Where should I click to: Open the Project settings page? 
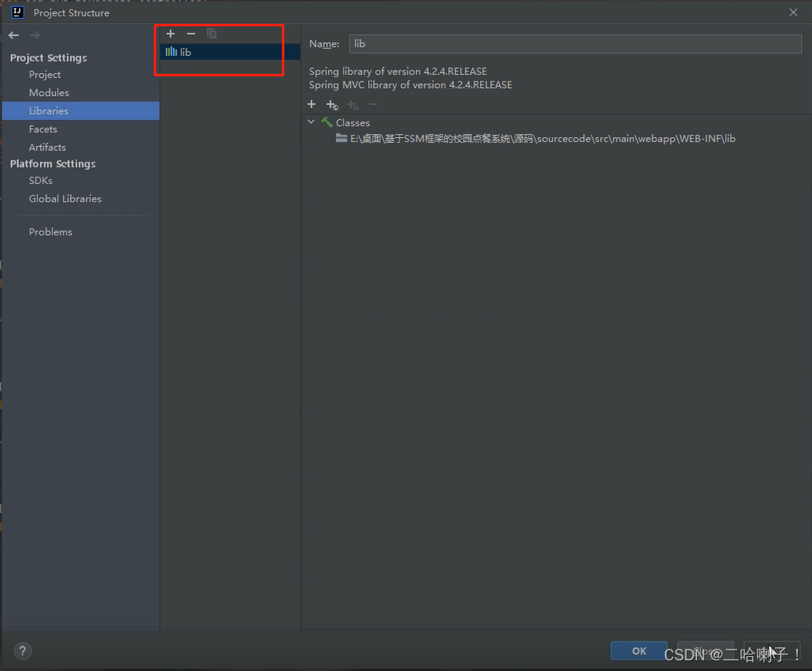[44, 75]
